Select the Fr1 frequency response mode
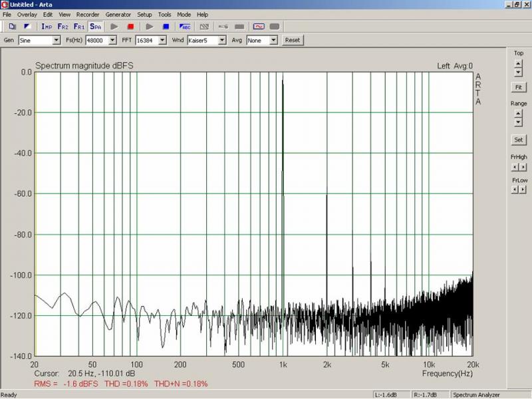The height and width of the screenshot is (399, 532). [x=79, y=27]
